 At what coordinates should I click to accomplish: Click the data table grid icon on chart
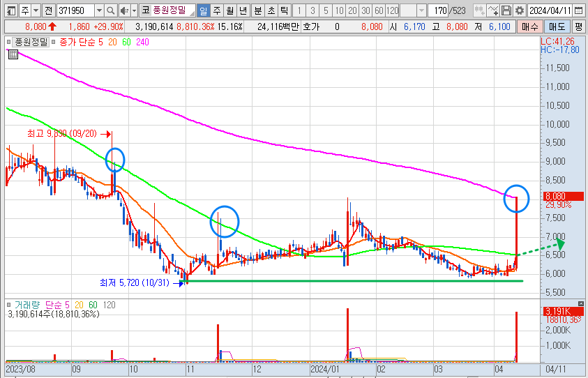click(x=13, y=55)
